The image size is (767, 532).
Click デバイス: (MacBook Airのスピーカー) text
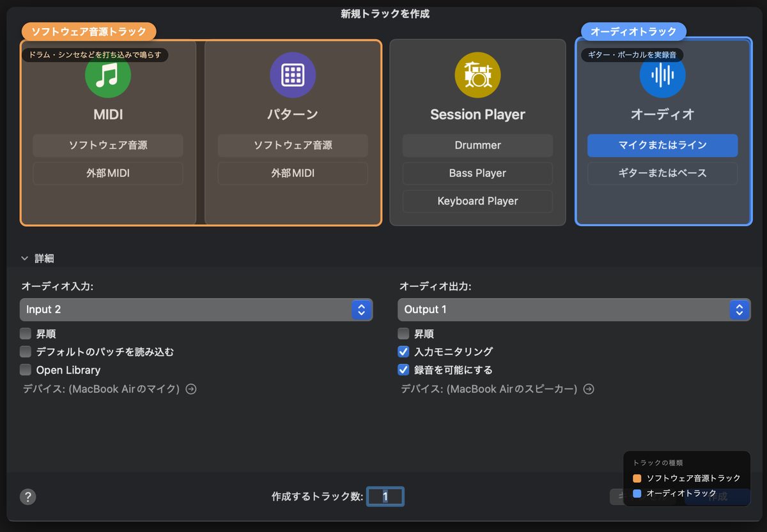[489, 389]
